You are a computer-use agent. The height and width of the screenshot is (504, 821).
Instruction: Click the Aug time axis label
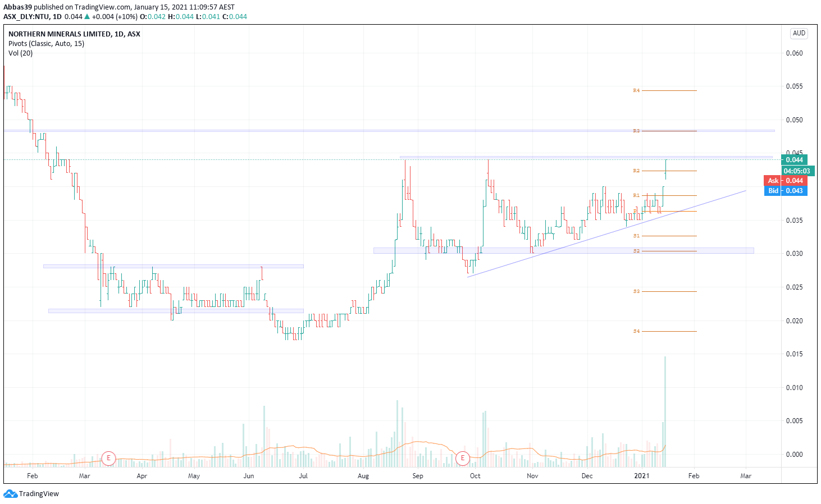[363, 476]
